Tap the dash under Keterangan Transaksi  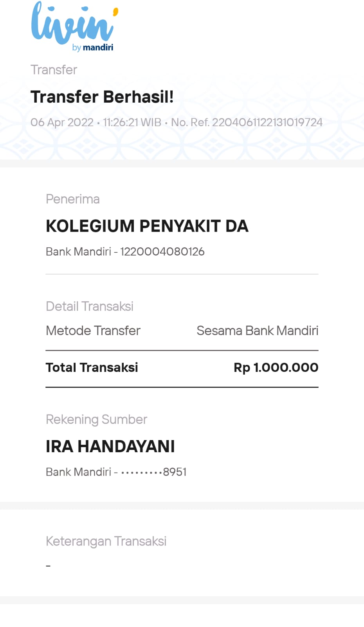click(x=48, y=566)
